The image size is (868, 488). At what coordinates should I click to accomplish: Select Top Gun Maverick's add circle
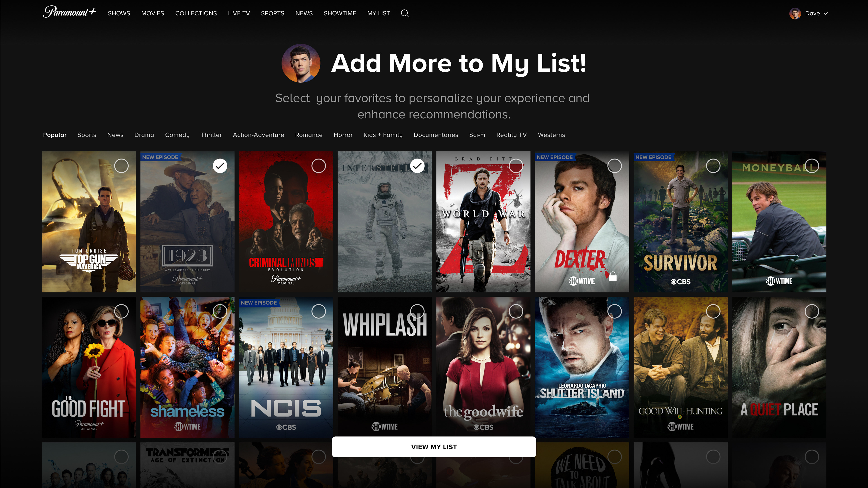coord(121,166)
